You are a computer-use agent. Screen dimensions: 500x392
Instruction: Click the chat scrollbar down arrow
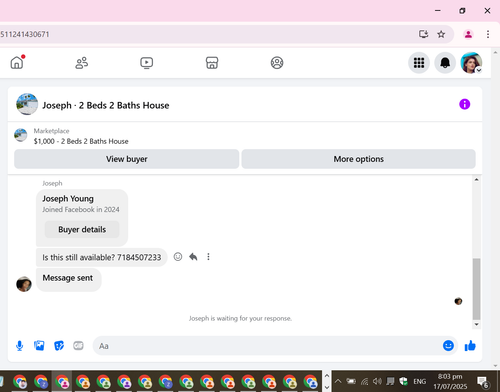tap(476, 324)
